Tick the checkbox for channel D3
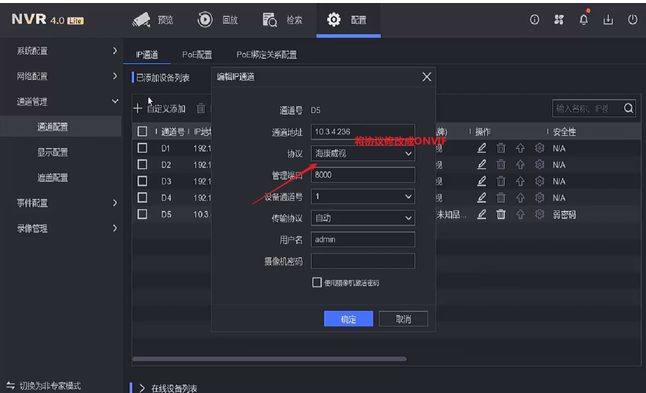The height and width of the screenshot is (393, 646). [x=142, y=181]
